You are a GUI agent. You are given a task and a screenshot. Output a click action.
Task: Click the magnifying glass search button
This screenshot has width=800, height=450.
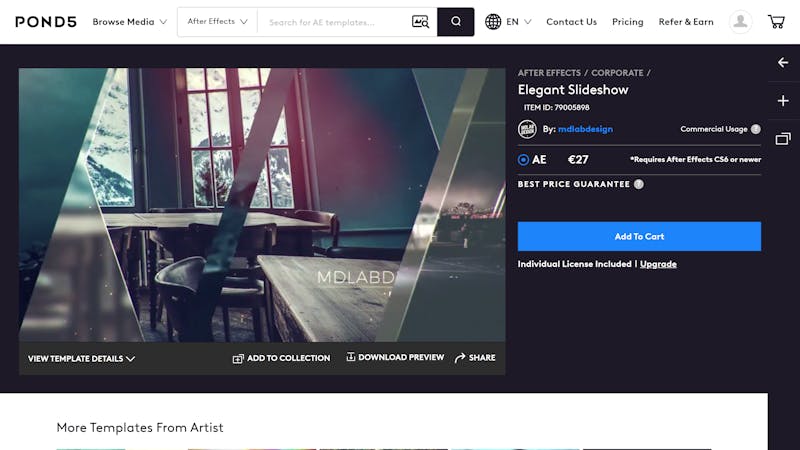pos(456,22)
